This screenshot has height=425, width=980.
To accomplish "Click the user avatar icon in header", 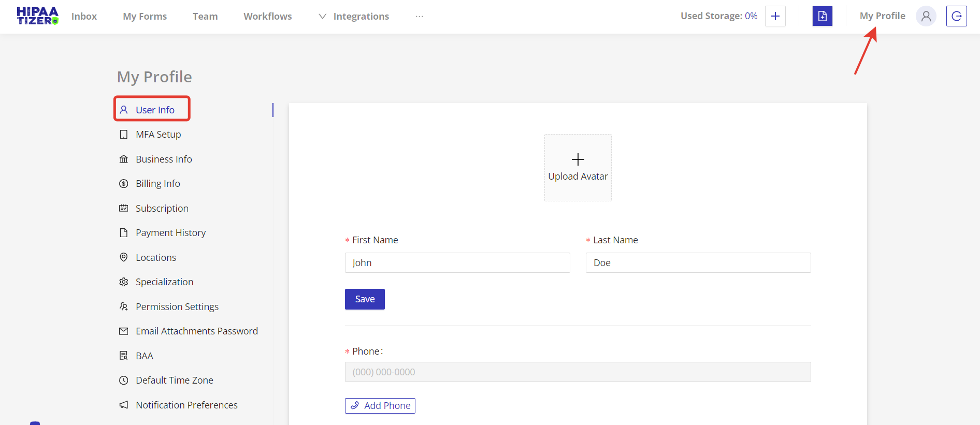I will [x=926, y=16].
